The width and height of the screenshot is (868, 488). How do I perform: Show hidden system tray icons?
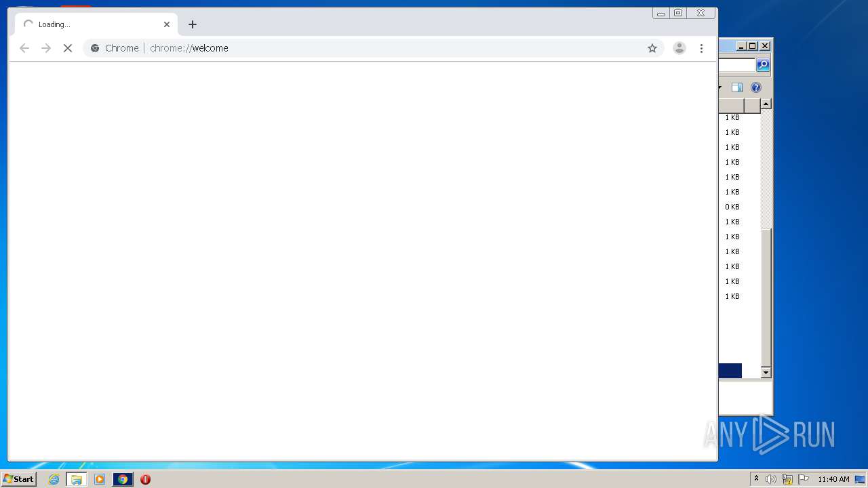(x=756, y=479)
